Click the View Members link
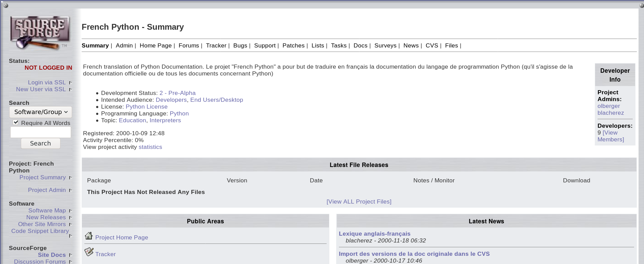644x264 pixels. pyautogui.click(x=611, y=136)
